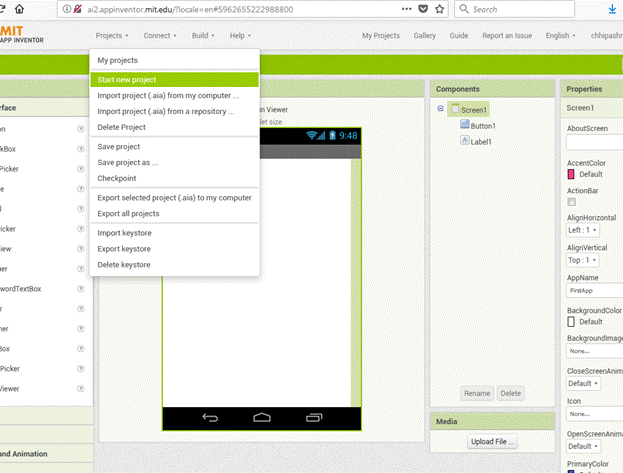Open the Build menu
Viewport: 623px width, 473px height.
click(203, 36)
